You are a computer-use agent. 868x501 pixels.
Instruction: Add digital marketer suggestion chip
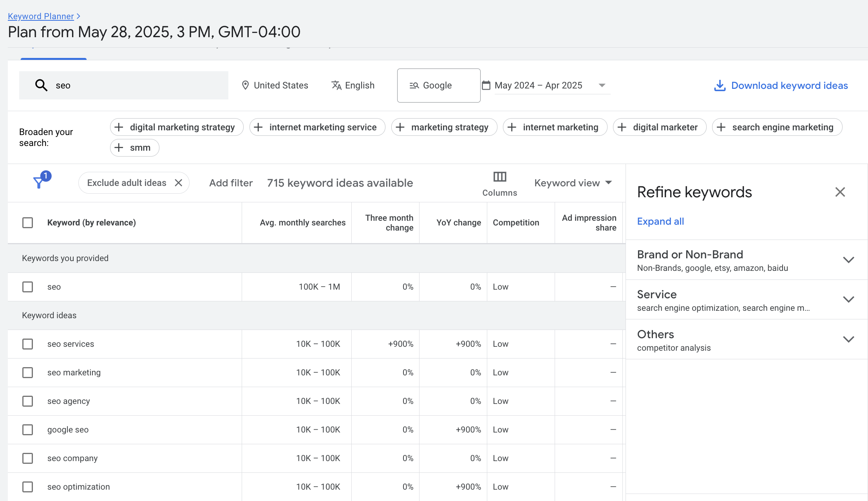(660, 127)
